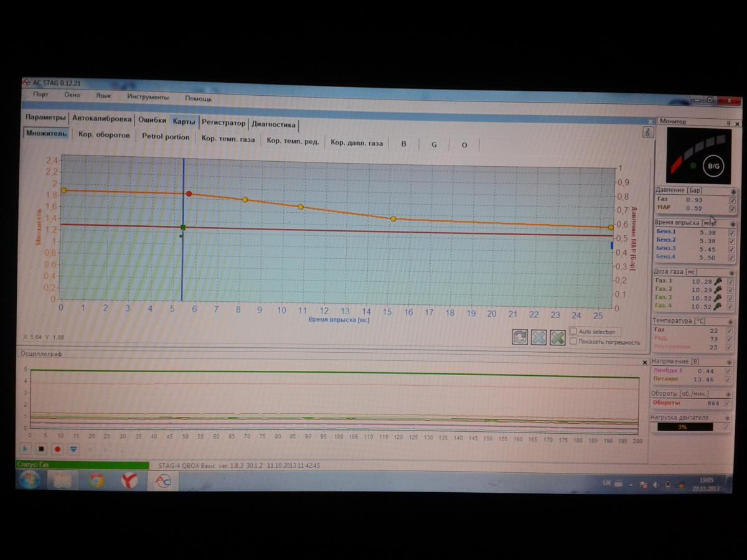Collapse the Доза газа [мс] monitor section

(733, 273)
